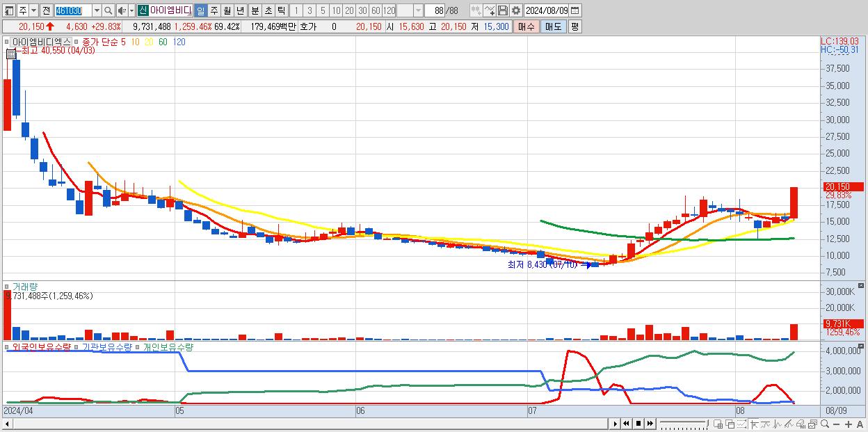Click the bar count field showing 88
Screen dimensions: 868x432
pyautogui.click(x=435, y=10)
